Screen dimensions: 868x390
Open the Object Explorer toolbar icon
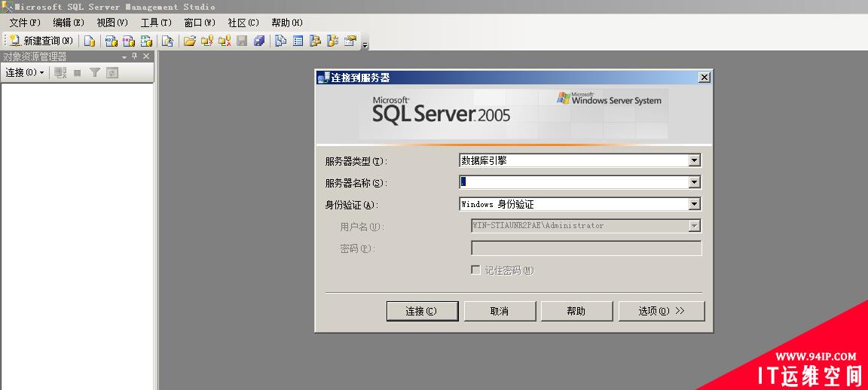pyautogui.click(x=315, y=41)
